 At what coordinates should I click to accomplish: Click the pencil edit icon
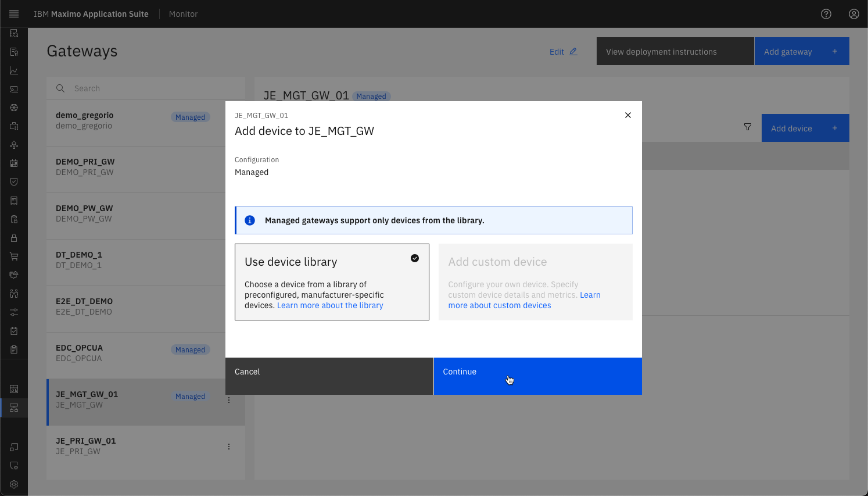tap(573, 51)
